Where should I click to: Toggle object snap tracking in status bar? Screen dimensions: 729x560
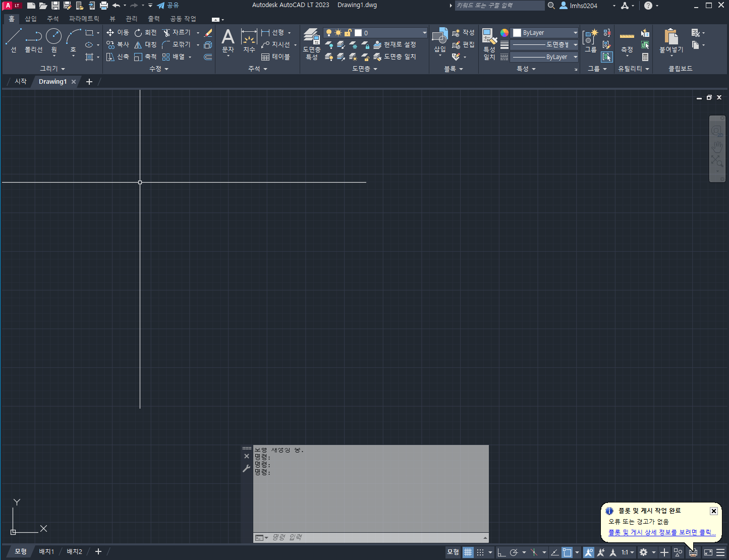click(x=554, y=552)
